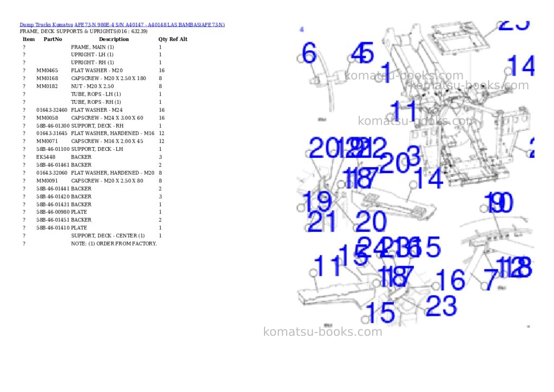Screen dimensions: 554x392
Task: Click part number 58B-46-01431
Action: pos(53,204)
